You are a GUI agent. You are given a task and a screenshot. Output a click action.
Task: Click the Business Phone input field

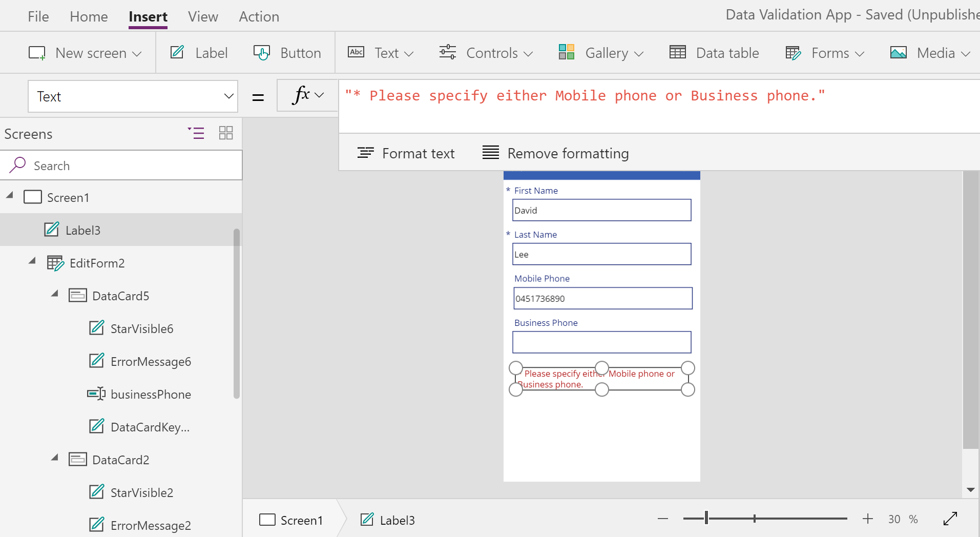pos(601,342)
